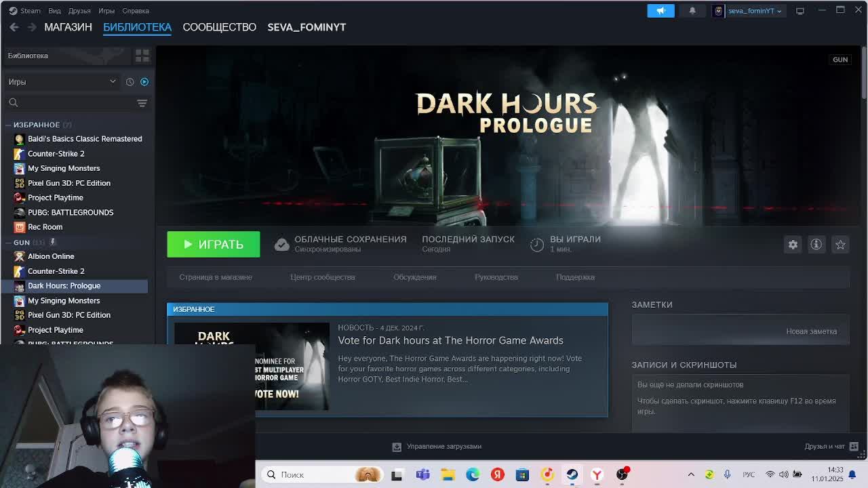The height and width of the screenshot is (488, 868).
Task: Open Yandex Music from taskbar
Action: click(x=547, y=474)
